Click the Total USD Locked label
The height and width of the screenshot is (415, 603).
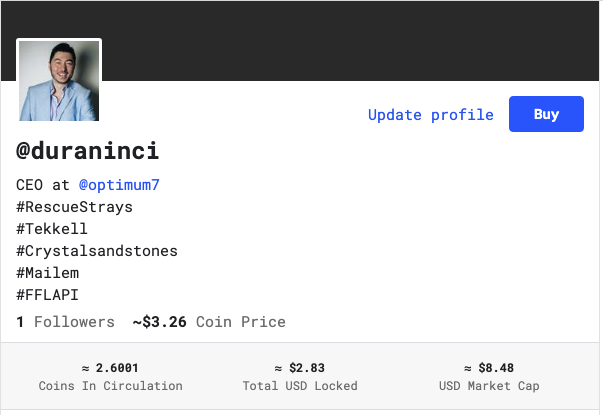coord(300,386)
